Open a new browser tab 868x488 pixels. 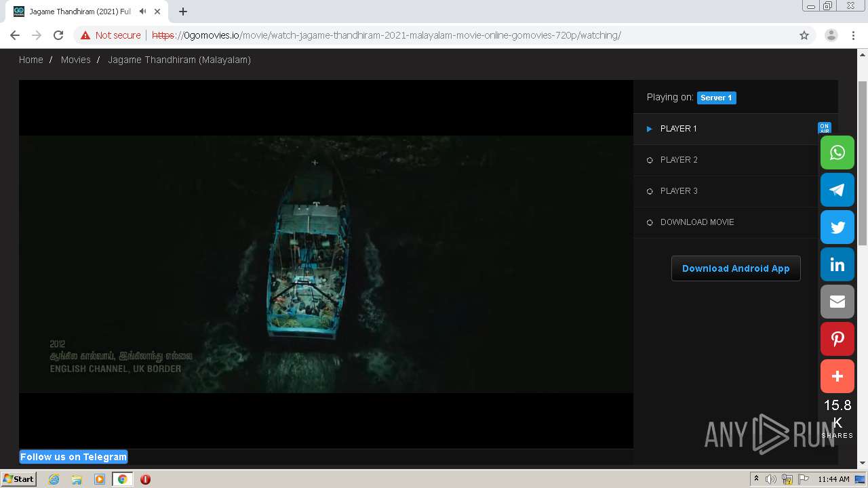[183, 12]
